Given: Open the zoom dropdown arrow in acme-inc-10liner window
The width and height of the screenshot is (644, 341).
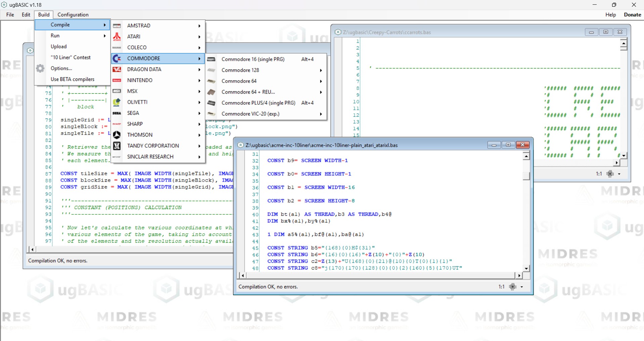Looking at the screenshot, I should coord(522,287).
